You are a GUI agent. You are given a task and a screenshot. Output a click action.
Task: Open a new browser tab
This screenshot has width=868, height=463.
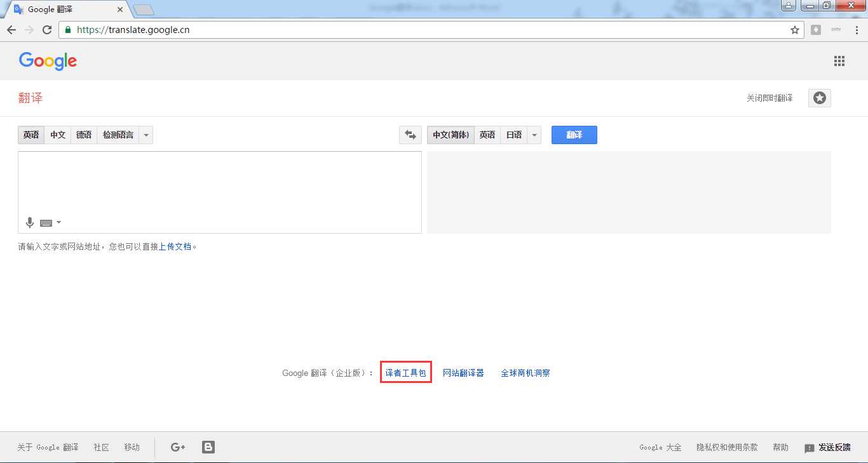[x=144, y=10]
